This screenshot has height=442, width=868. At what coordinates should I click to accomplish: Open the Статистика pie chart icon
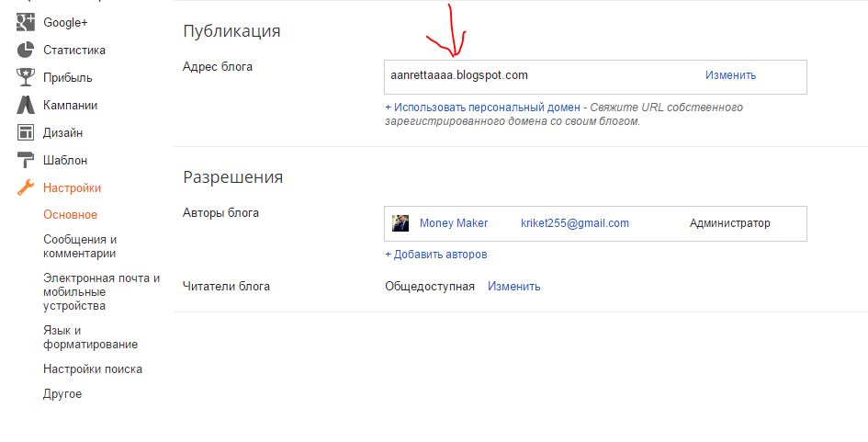click(x=26, y=50)
